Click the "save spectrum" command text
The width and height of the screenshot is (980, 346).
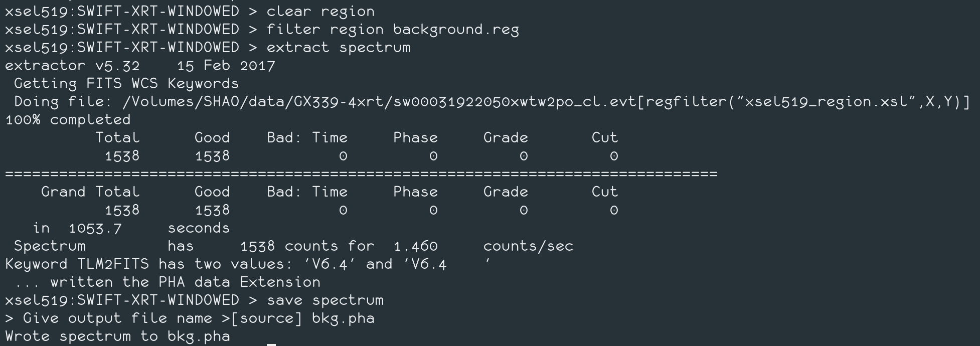coord(325,300)
